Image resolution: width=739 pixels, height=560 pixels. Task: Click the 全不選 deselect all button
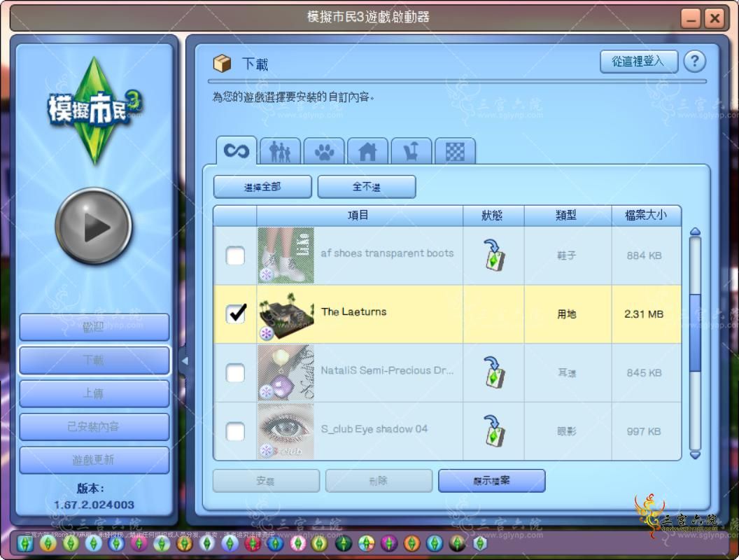click(x=367, y=187)
